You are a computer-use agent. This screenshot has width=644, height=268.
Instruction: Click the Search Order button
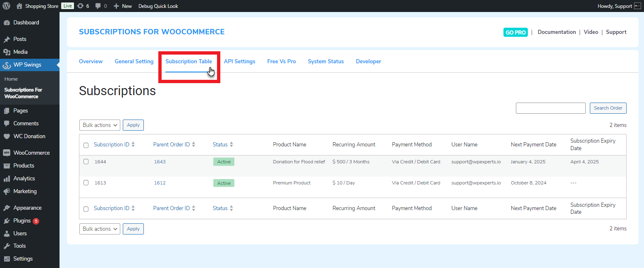608,108
